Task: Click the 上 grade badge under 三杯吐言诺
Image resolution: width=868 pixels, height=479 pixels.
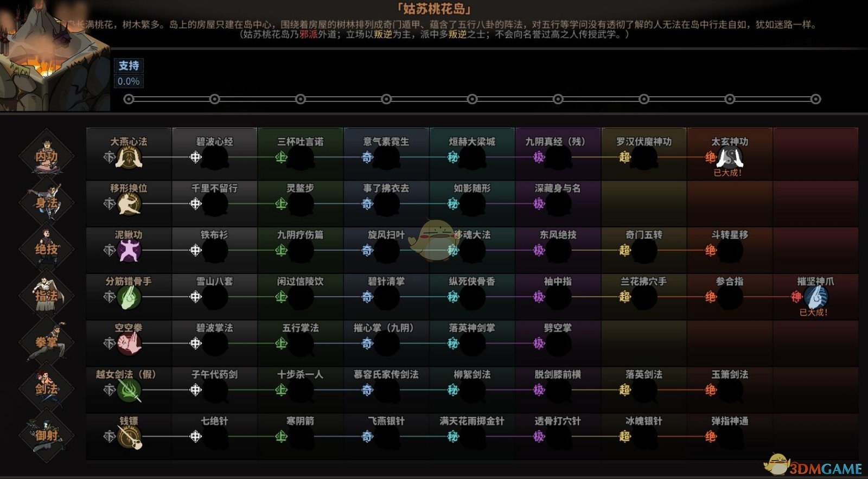Action: click(x=281, y=157)
